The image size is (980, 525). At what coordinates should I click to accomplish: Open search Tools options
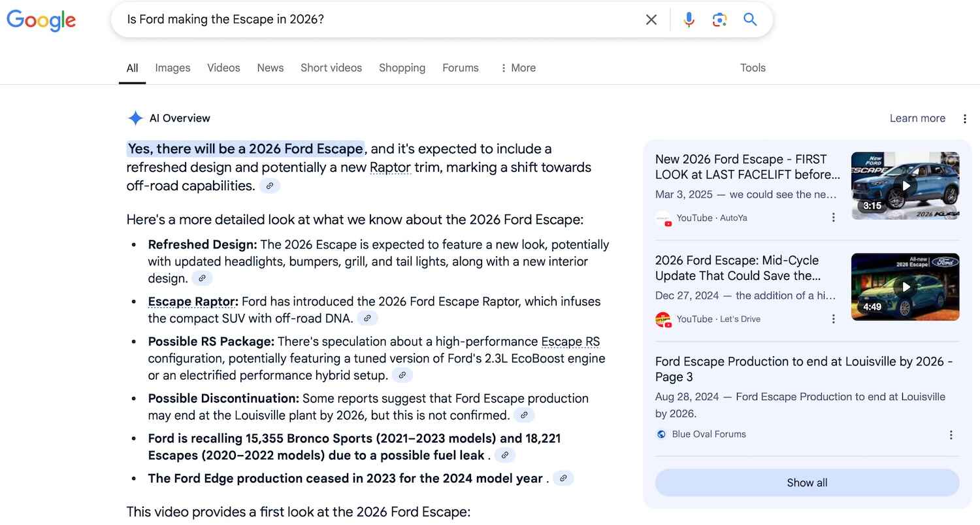753,68
